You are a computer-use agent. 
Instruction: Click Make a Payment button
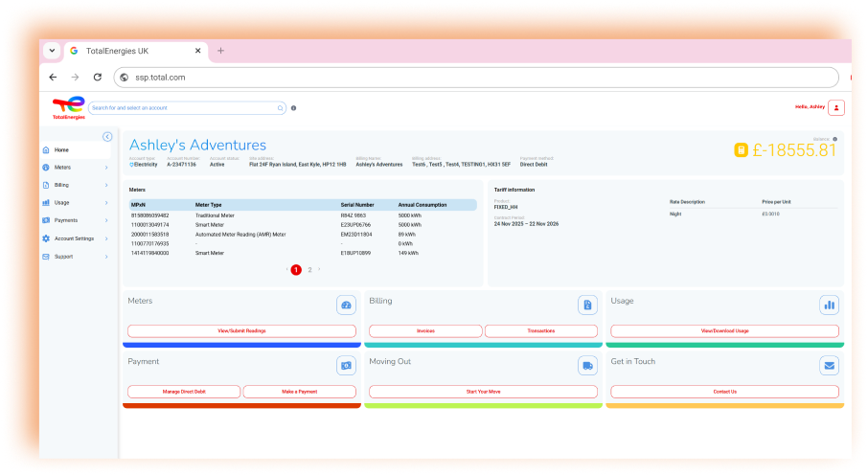[300, 392]
